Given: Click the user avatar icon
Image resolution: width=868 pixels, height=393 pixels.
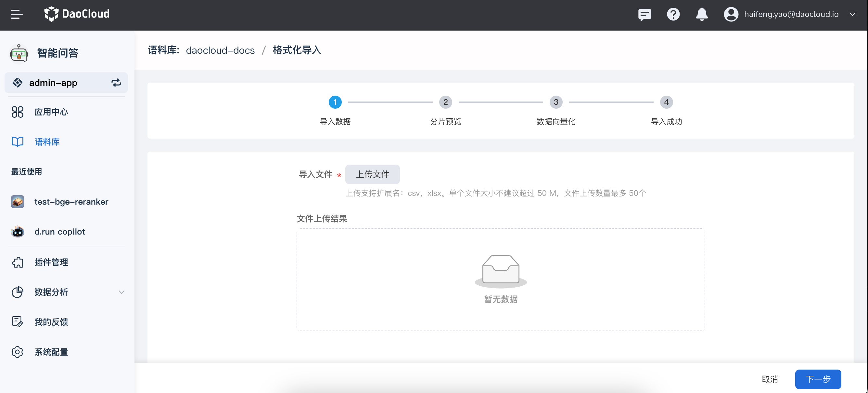Looking at the screenshot, I should [731, 14].
